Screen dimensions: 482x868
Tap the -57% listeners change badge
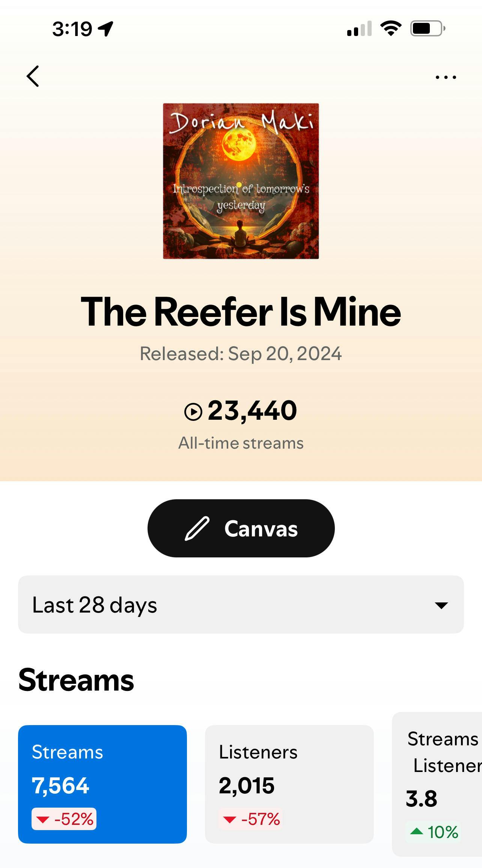pyautogui.click(x=251, y=819)
